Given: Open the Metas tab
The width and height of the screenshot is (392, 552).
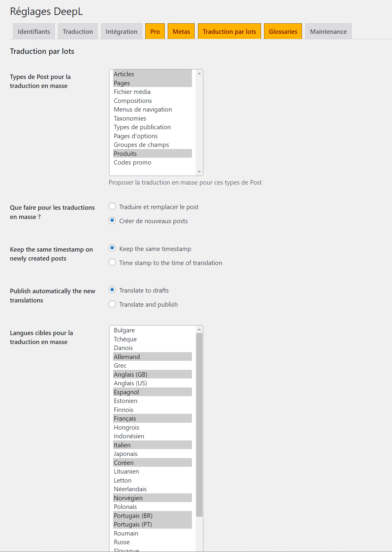Looking at the screenshot, I should 181,31.
